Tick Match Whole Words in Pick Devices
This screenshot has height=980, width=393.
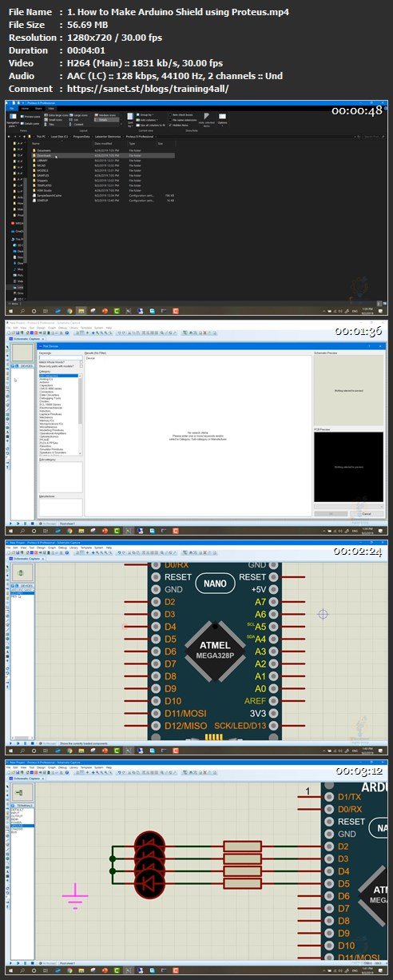tap(81, 362)
